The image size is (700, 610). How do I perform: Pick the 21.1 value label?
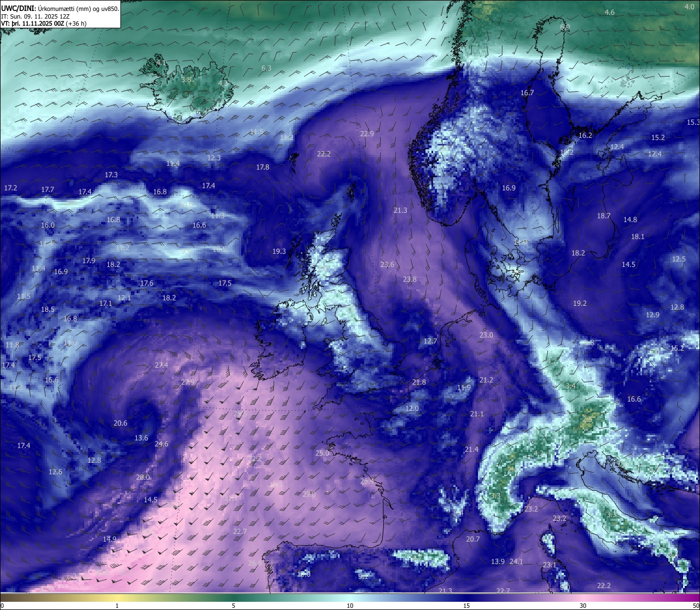[477, 414]
